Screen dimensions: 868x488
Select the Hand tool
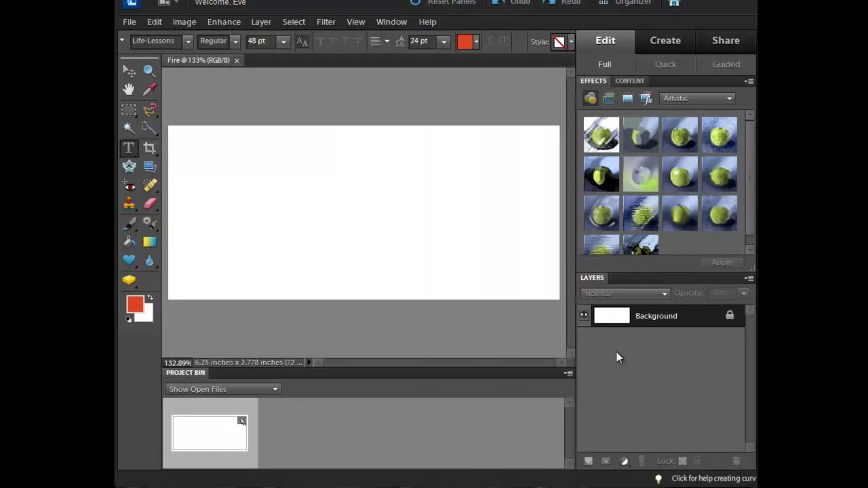[x=129, y=89]
